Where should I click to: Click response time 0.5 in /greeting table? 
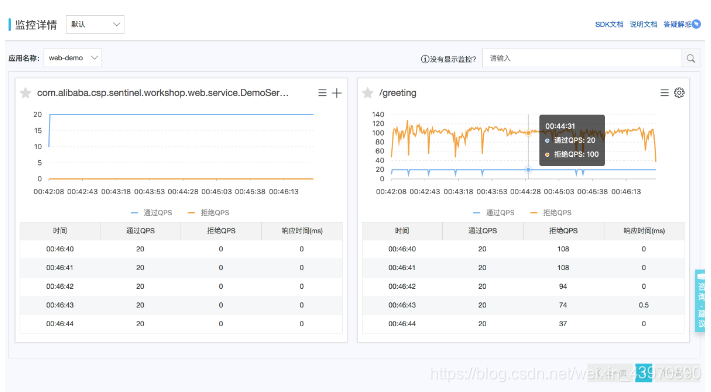pos(644,305)
